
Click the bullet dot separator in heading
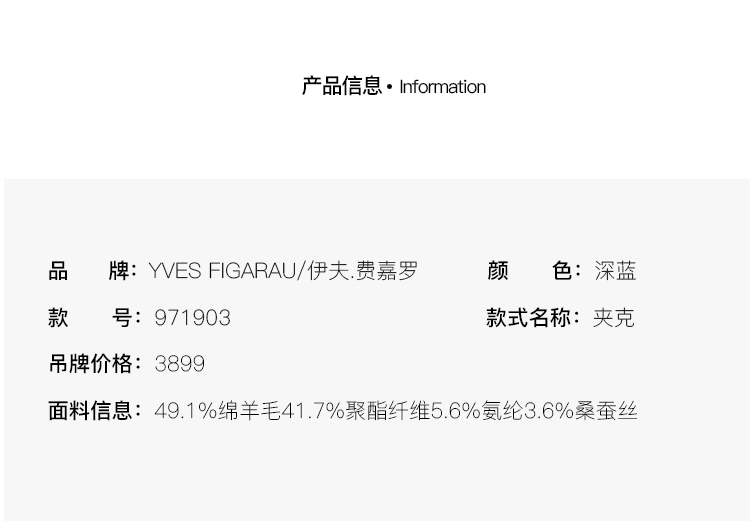[390, 87]
